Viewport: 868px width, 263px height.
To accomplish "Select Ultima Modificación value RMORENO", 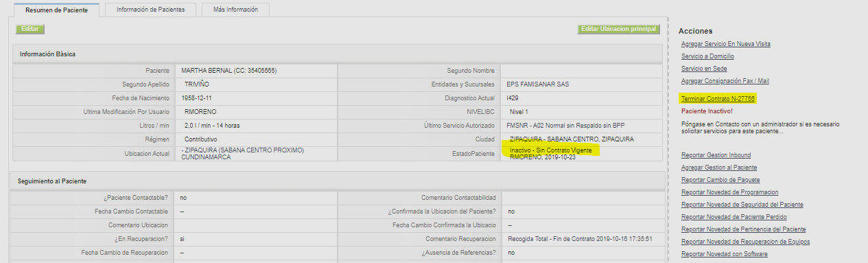I will pos(200,111).
